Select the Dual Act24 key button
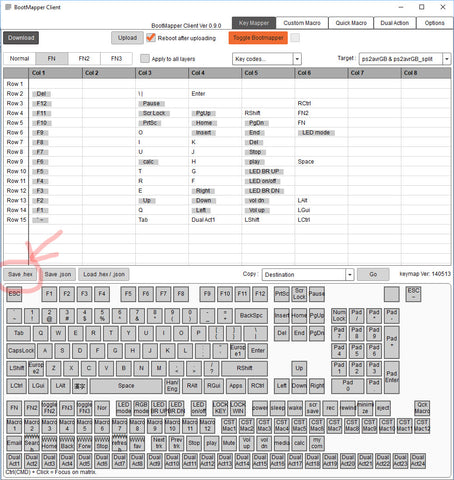Screen dimensions: 454x480 point(418,460)
